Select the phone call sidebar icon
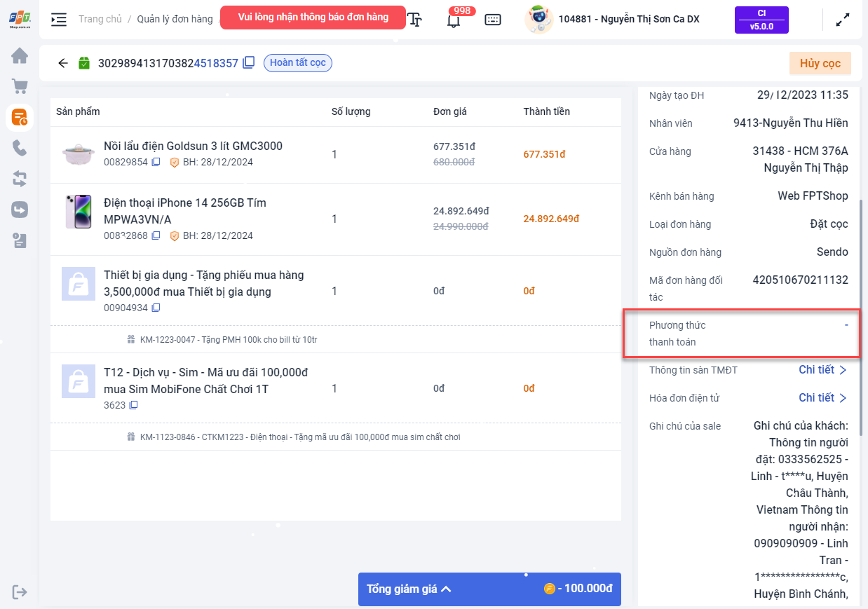 pos(20,148)
